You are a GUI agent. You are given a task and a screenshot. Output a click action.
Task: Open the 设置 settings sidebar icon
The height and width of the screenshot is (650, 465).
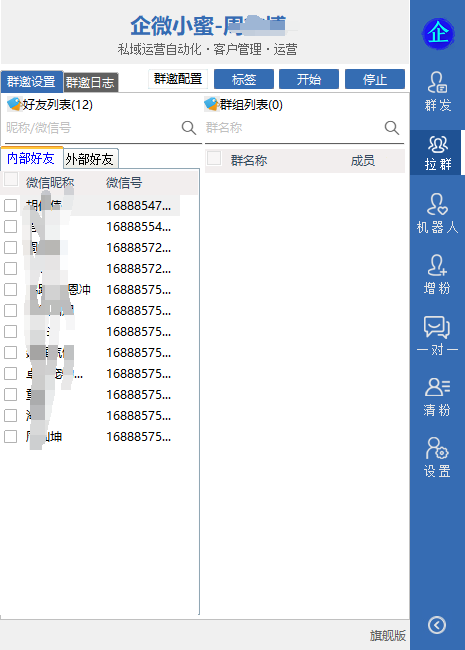click(438, 457)
